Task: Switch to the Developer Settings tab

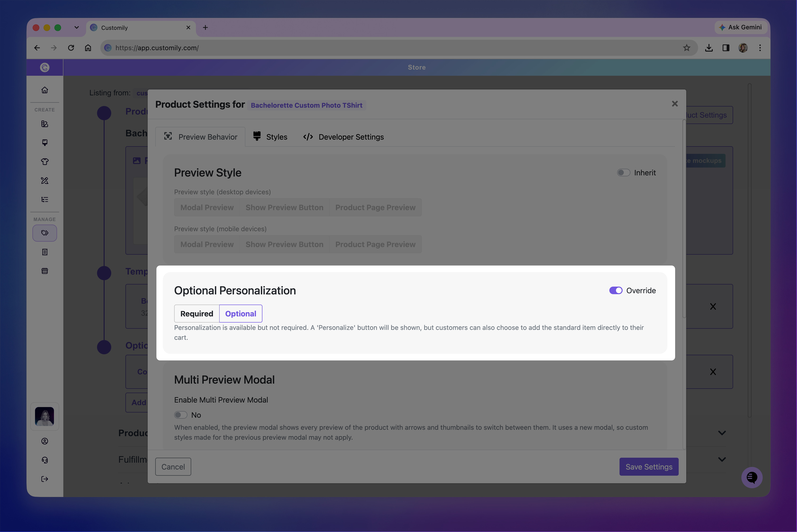Action: coord(343,137)
